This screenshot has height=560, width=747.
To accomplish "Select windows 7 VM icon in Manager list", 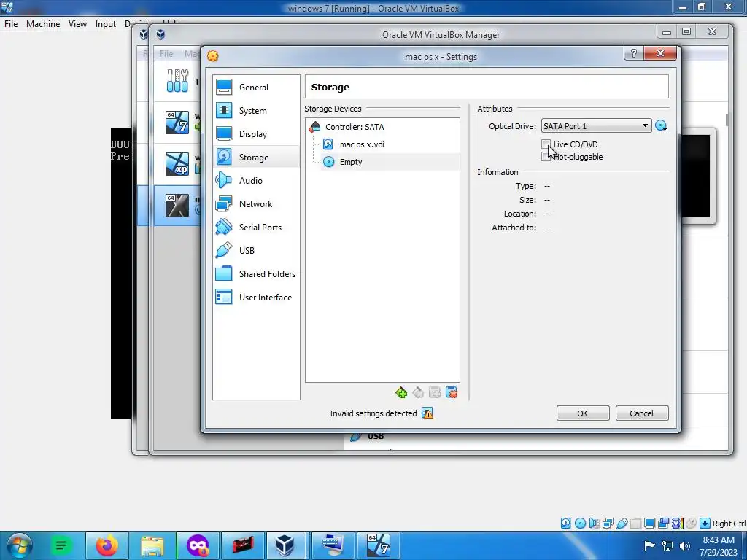I will pyautogui.click(x=177, y=122).
